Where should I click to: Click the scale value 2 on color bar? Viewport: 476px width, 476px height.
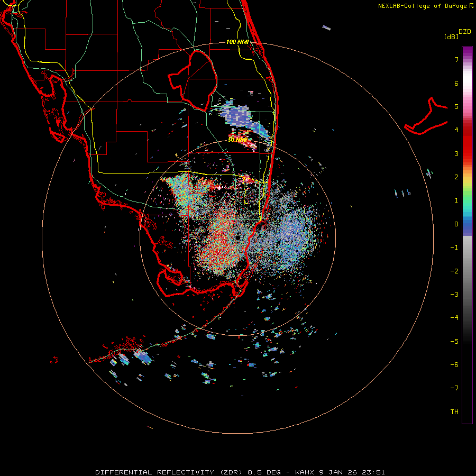(456, 177)
